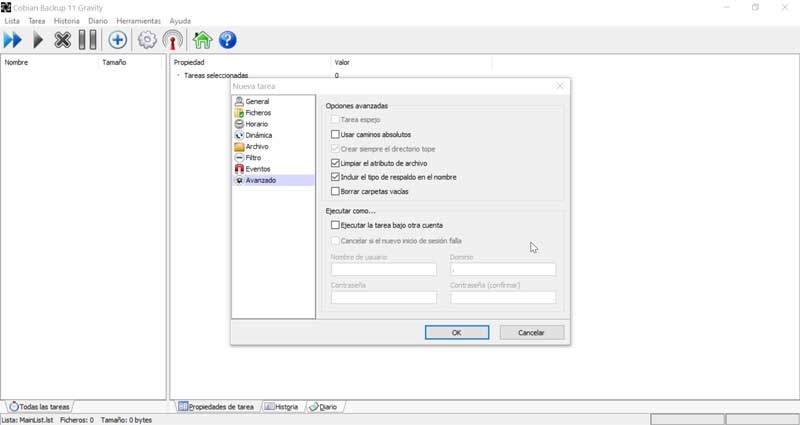Abort backup with the X icon
This screenshot has width=800, height=425.
62,40
